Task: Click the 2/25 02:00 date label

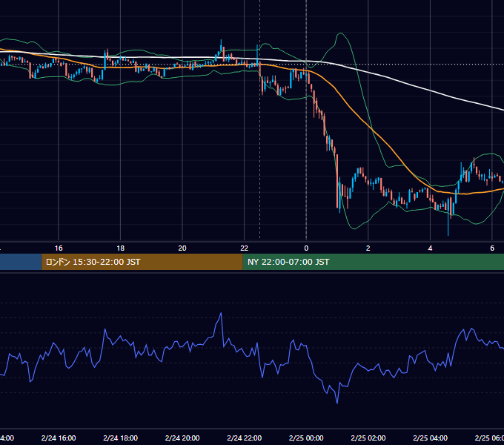Action: (x=368, y=438)
